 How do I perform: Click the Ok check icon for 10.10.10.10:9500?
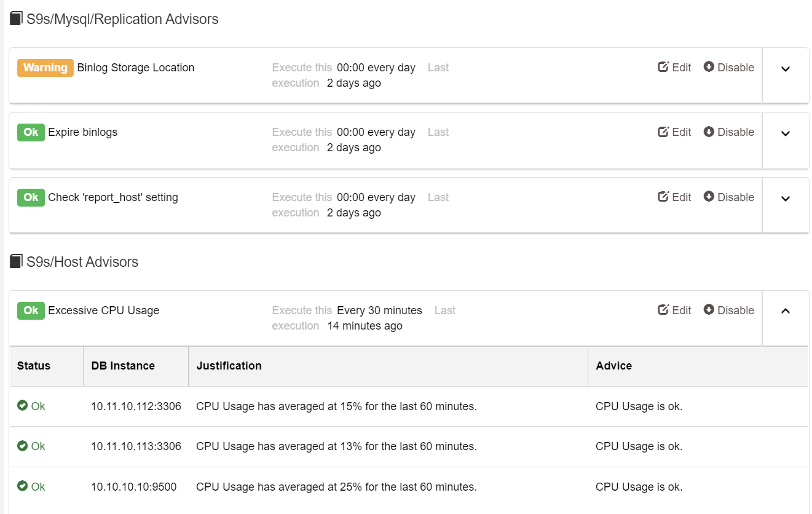coord(23,486)
